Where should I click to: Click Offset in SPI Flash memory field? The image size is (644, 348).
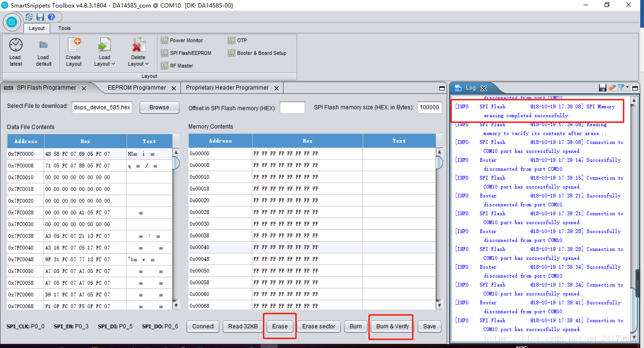(292, 107)
